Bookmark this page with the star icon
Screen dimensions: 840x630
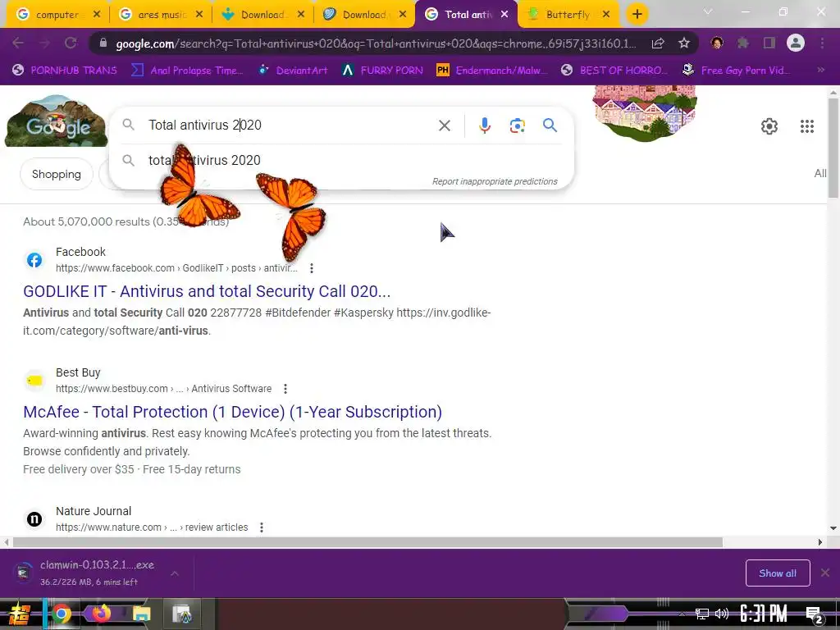tap(683, 43)
